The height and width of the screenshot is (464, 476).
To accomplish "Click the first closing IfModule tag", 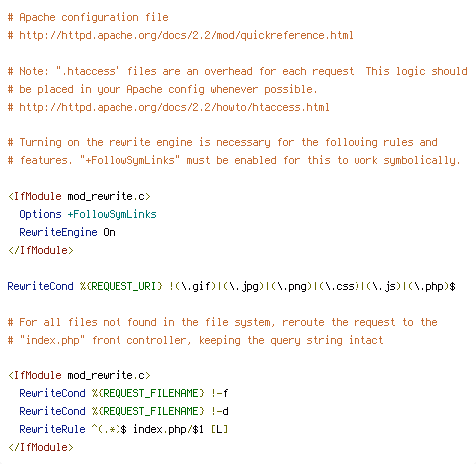I will pos(41,250).
